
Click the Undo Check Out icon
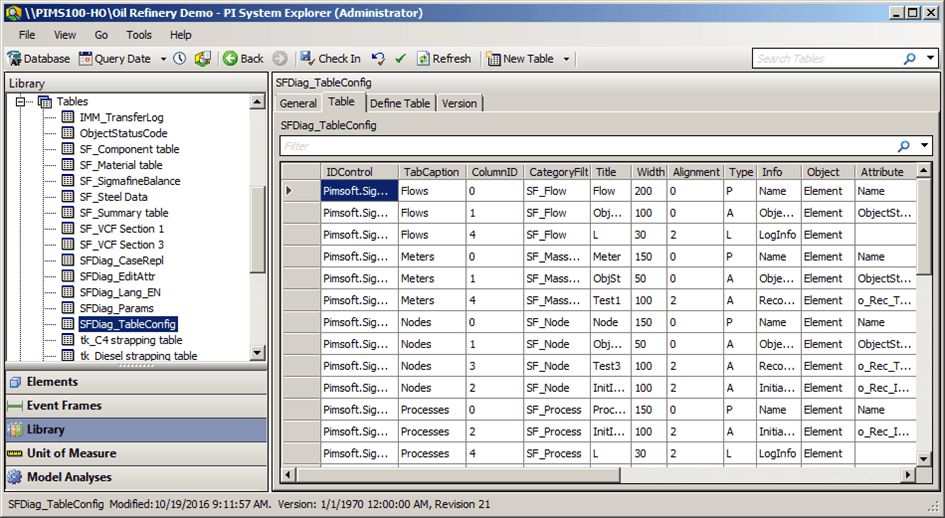[x=378, y=58]
